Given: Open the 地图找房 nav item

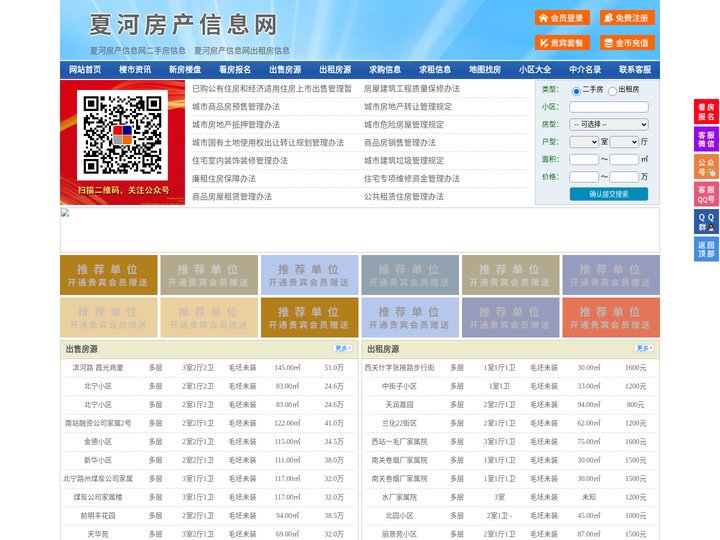Looking at the screenshot, I should (x=485, y=70).
